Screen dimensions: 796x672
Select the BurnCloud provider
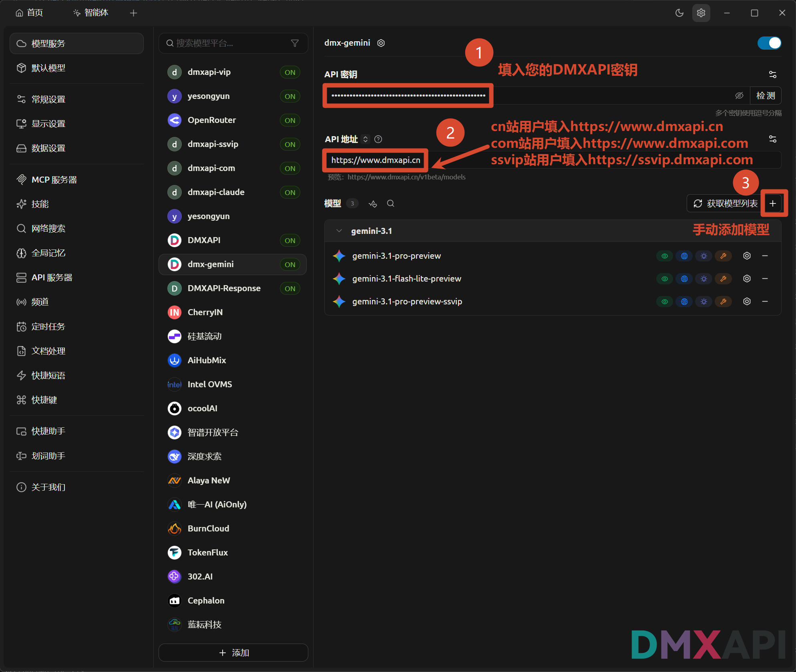coord(233,529)
